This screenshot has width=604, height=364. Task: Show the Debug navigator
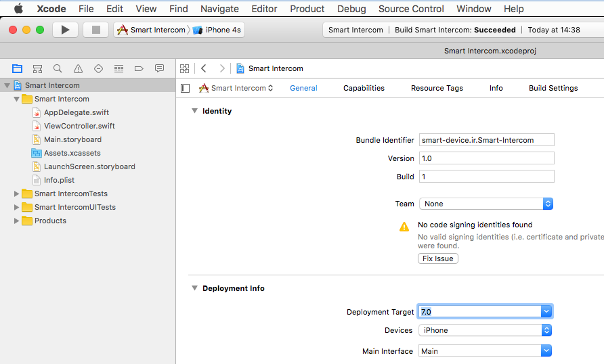point(118,68)
